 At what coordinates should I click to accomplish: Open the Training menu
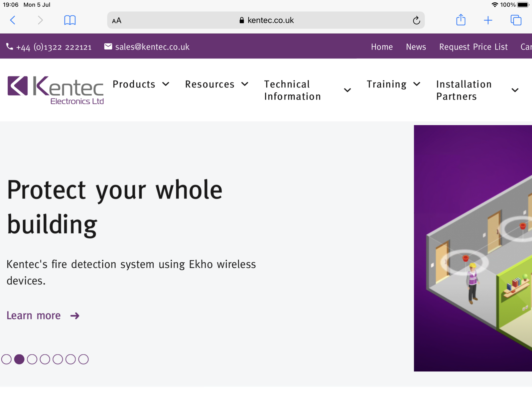click(x=393, y=84)
